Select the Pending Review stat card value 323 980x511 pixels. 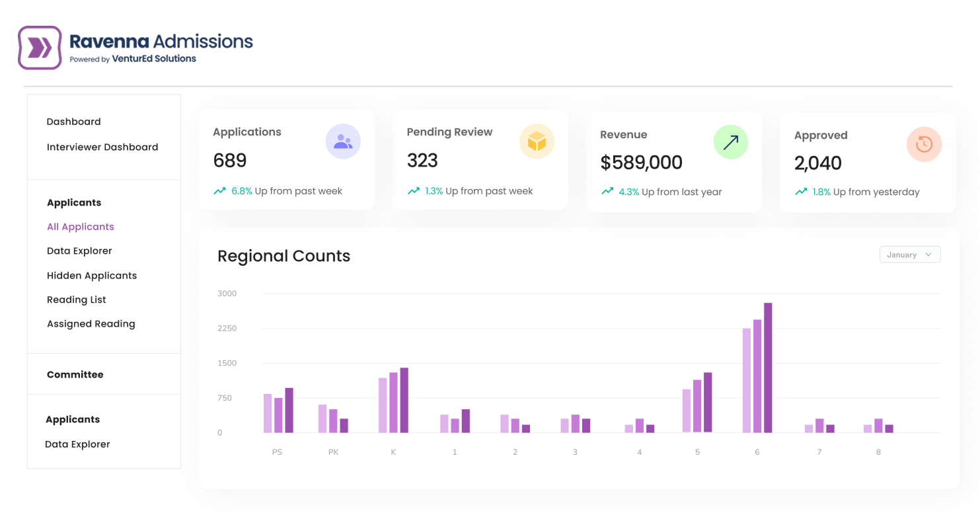point(422,161)
